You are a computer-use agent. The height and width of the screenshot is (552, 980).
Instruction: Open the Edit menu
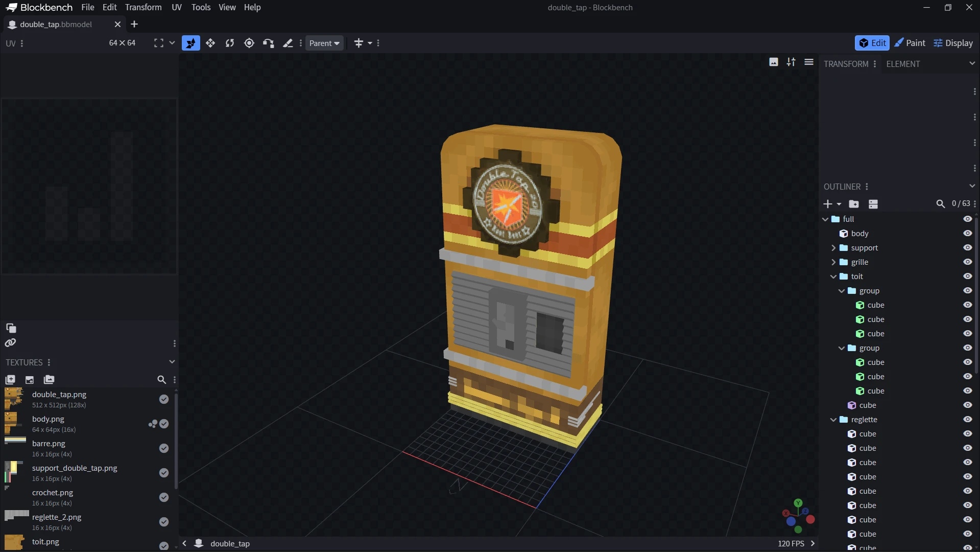(x=109, y=7)
